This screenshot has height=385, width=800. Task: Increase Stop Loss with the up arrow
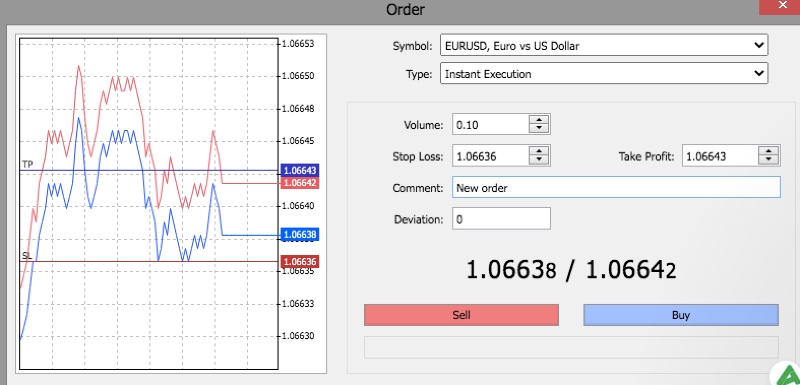point(539,151)
